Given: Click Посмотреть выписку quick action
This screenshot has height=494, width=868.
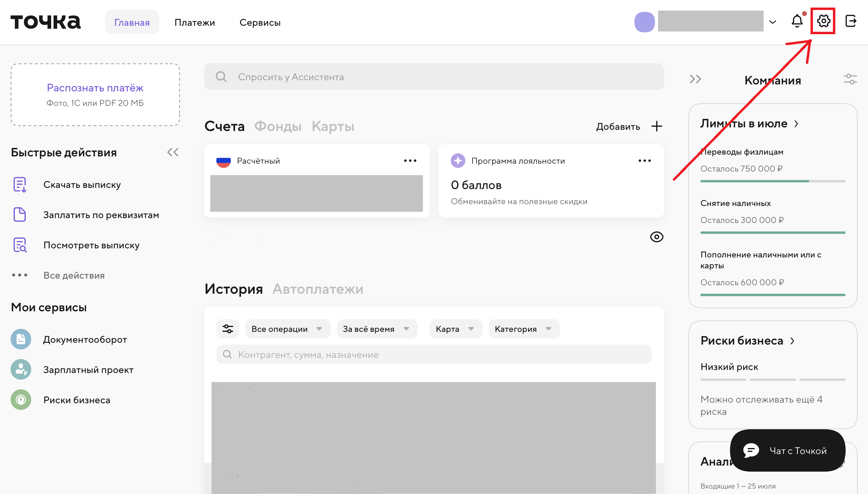Looking at the screenshot, I should coord(91,245).
